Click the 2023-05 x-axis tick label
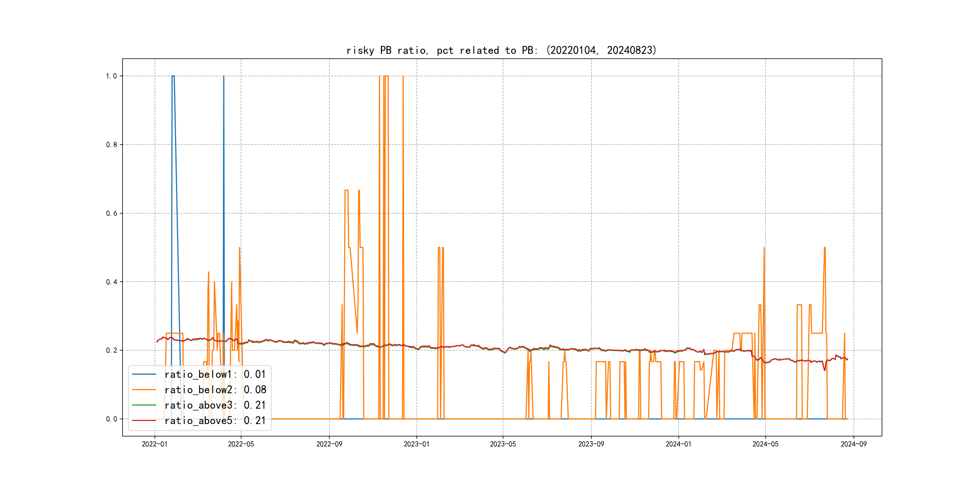Viewport: 980px width, 490px height. [x=503, y=444]
